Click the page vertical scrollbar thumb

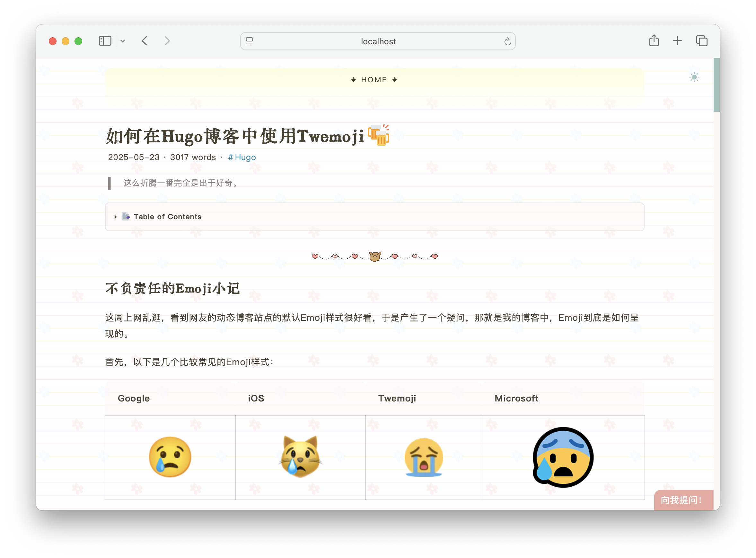(x=716, y=85)
